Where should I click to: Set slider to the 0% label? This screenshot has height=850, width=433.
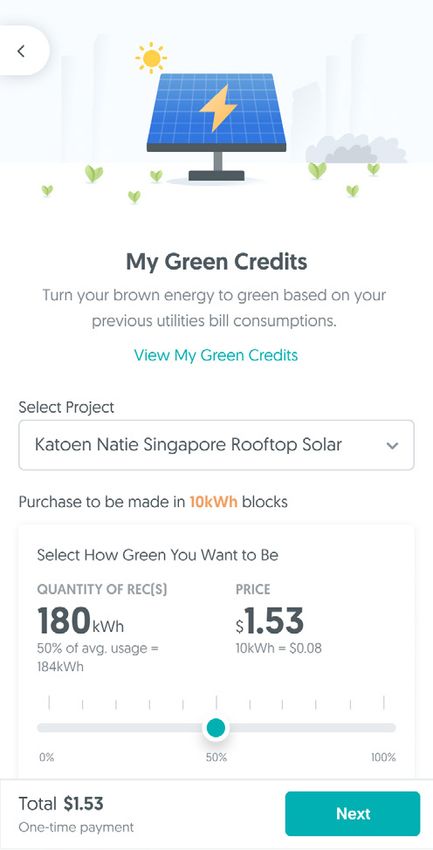pyautogui.click(x=47, y=757)
